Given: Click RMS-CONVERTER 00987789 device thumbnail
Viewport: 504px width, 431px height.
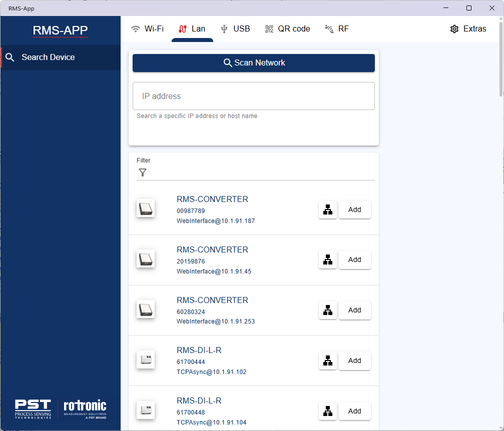Looking at the screenshot, I should point(146,208).
